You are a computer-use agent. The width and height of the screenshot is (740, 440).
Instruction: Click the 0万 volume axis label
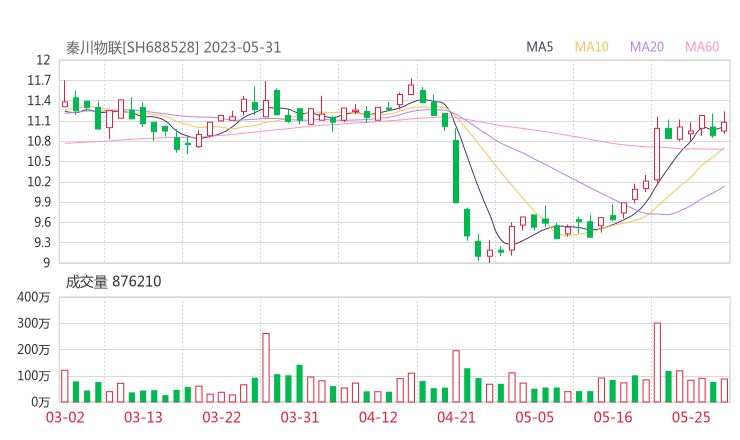click(40, 402)
